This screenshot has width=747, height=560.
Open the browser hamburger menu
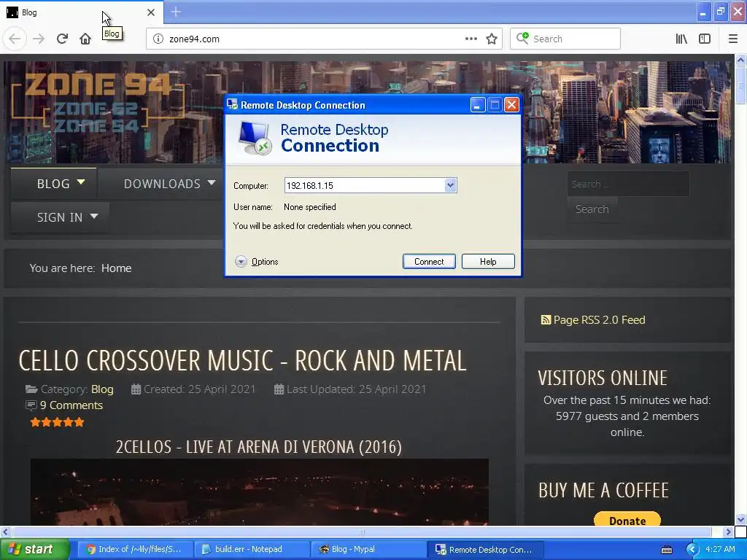point(733,39)
